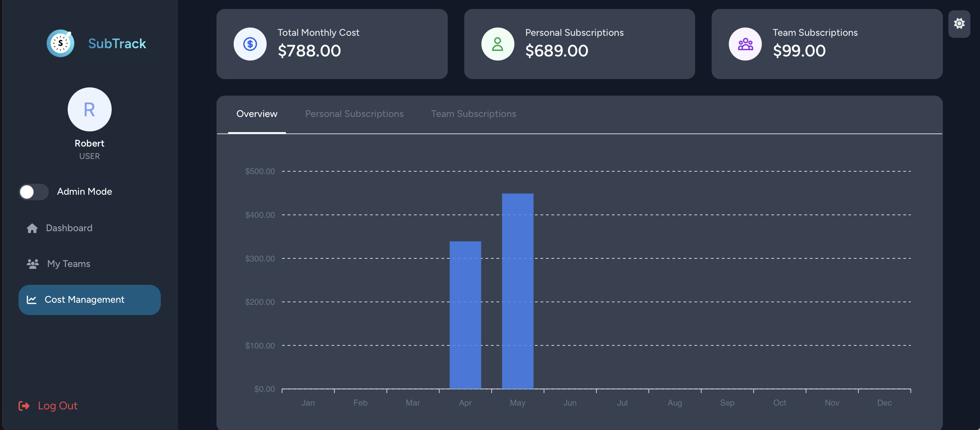Screen dimensions: 980x430
Task: Click the green person Personal Subscriptions icon
Action: [x=497, y=44]
